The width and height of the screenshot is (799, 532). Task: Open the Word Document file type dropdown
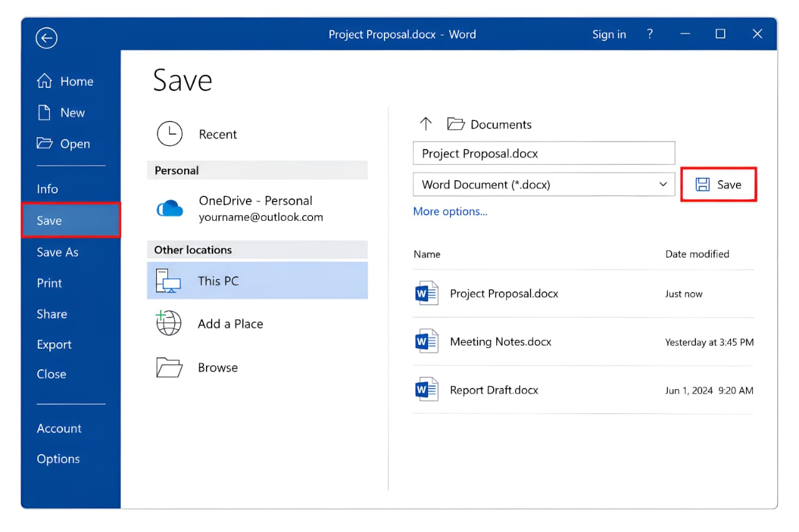point(544,185)
